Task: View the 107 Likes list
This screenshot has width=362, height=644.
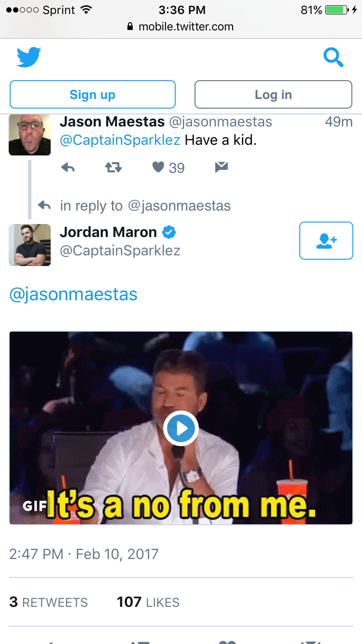Action: click(148, 602)
